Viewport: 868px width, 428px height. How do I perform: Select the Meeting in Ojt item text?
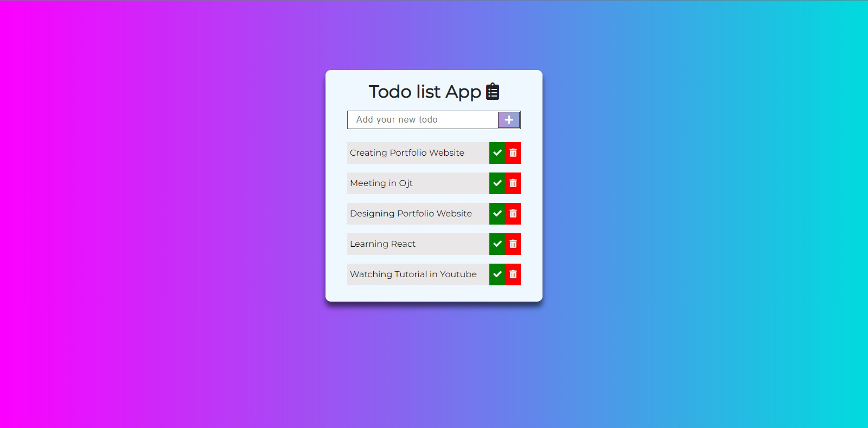[381, 183]
